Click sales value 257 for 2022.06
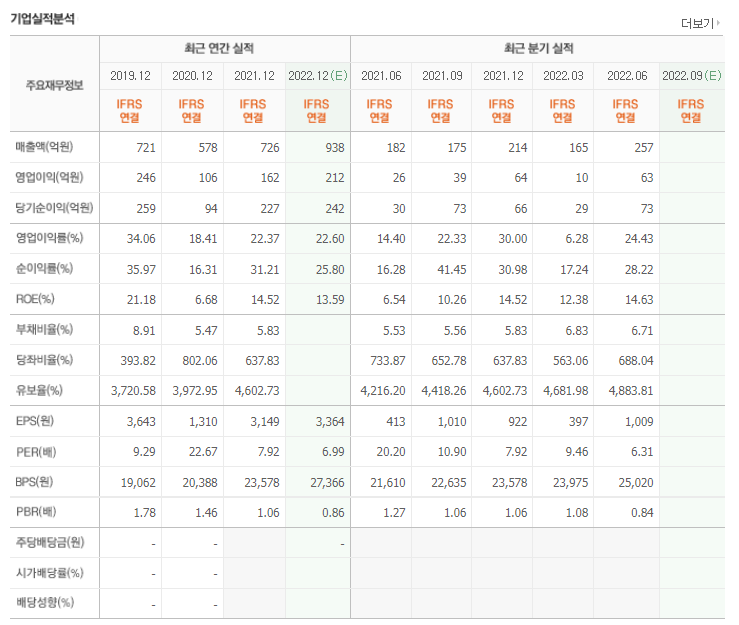 click(x=644, y=148)
